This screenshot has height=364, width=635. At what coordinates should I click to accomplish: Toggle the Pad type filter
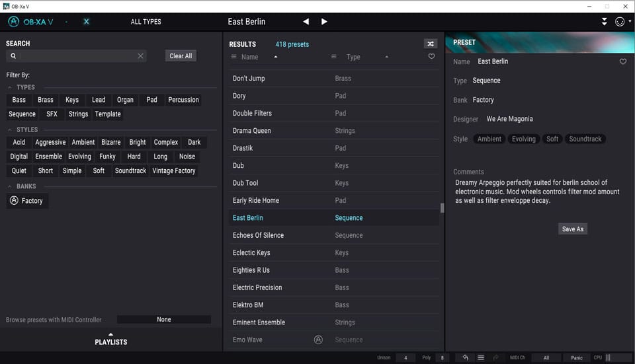[x=152, y=100]
